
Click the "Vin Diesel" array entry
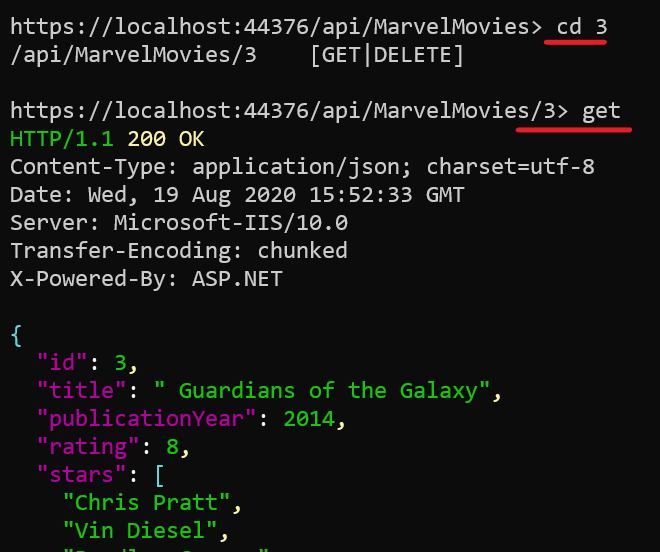click(140, 531)
